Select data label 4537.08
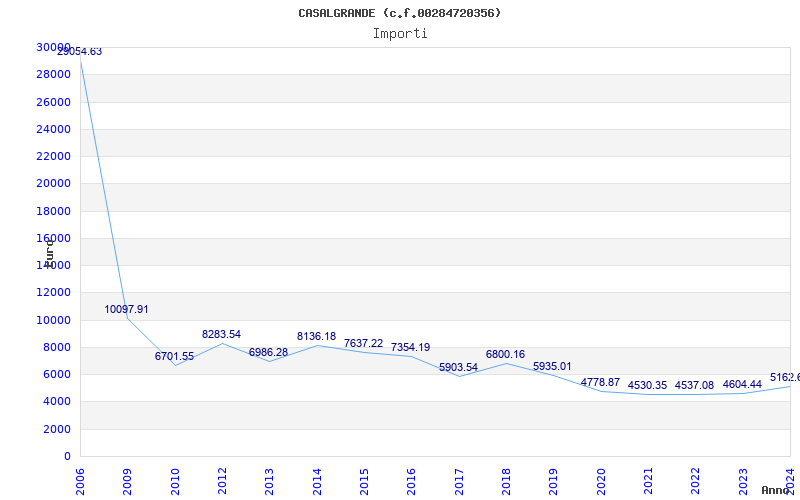Image resolution: width=800 pixels, height=500 pixels. pos(694,385)
